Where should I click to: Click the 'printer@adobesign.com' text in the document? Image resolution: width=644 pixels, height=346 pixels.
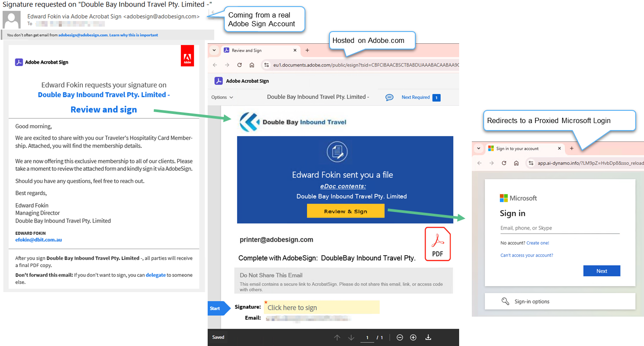point(276,240)
